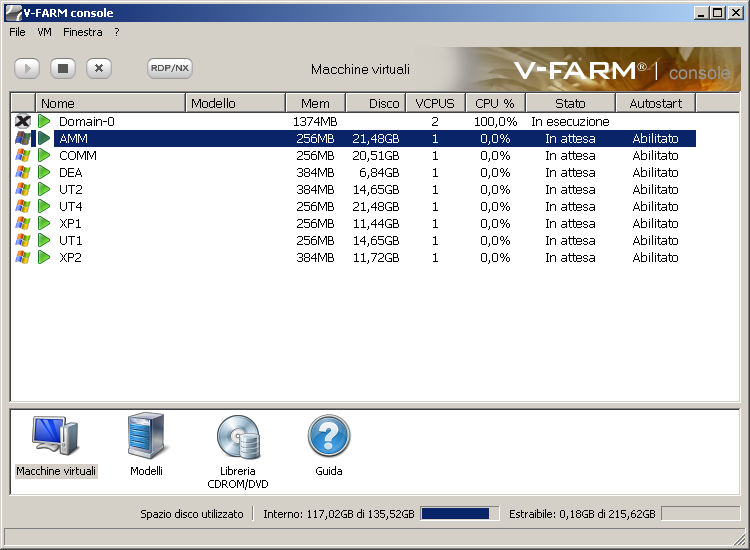Click the Windows icon in COMM row

pos(22,155)
